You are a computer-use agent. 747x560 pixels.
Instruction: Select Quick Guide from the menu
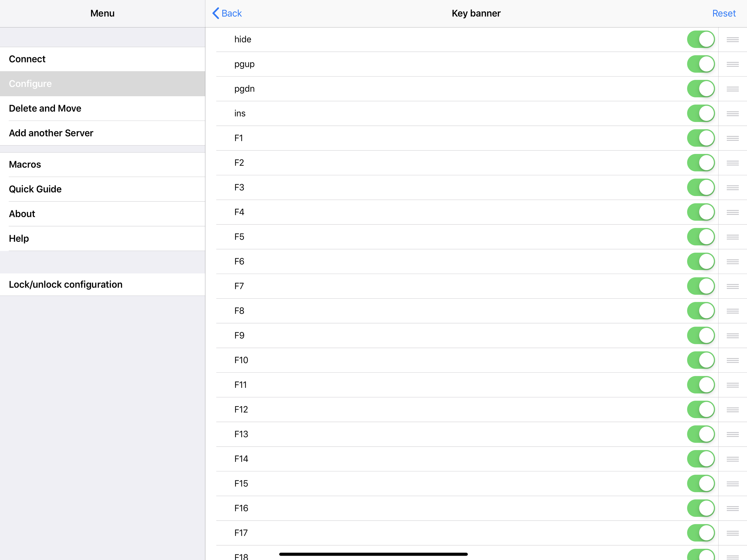tap(35, 189)
